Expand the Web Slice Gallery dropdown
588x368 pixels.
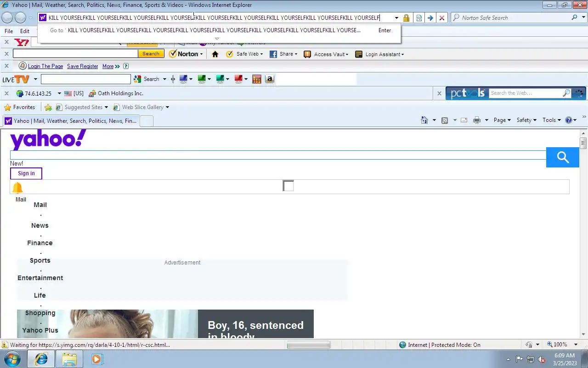[167, 107]
